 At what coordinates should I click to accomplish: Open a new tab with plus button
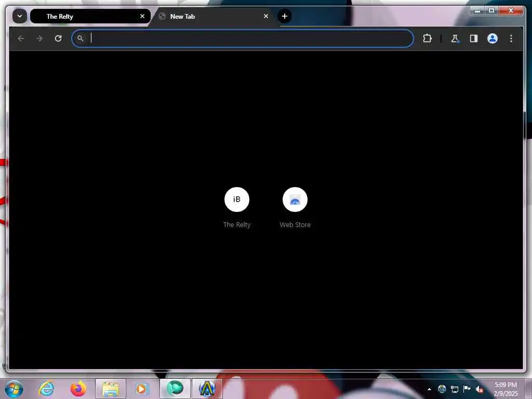point(285,16)
